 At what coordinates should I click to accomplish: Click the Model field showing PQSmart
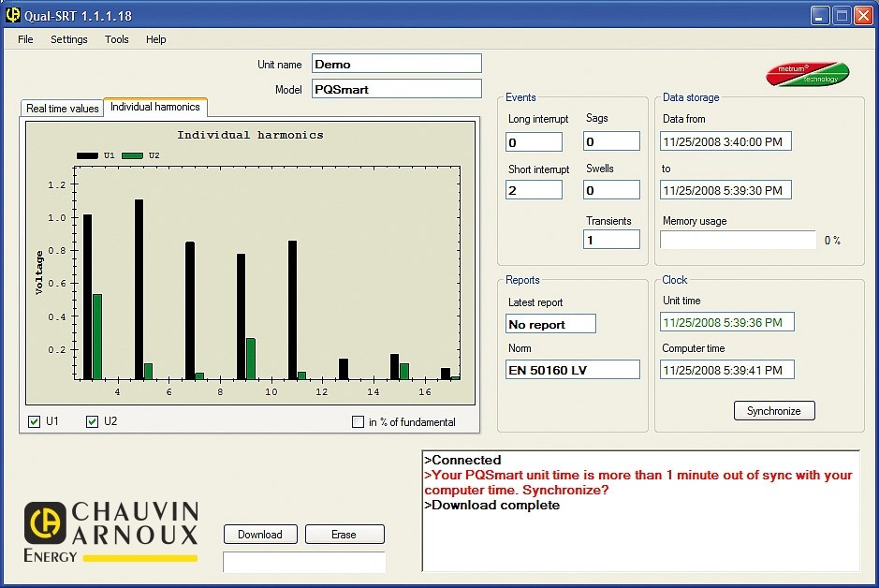coord(397,89)
